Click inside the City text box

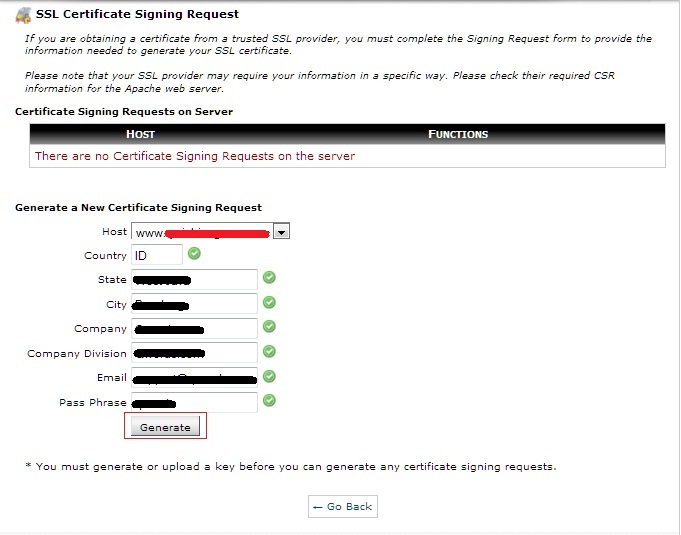194,304
